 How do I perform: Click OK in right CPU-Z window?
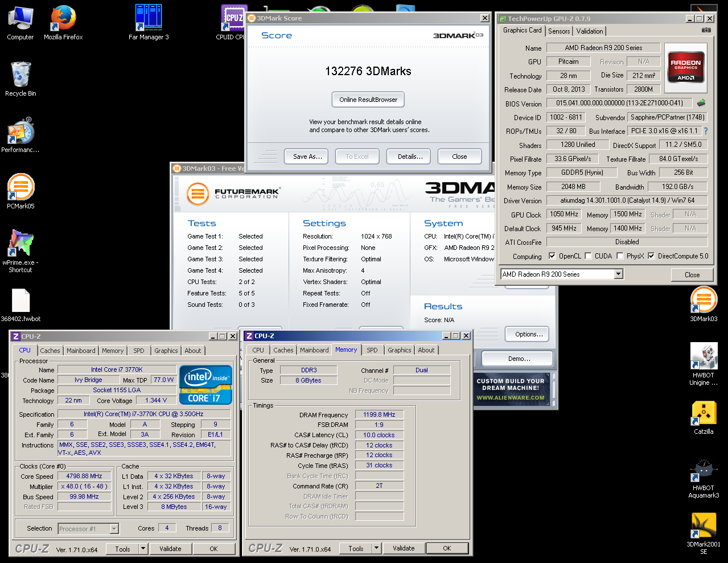click(447, 548)
